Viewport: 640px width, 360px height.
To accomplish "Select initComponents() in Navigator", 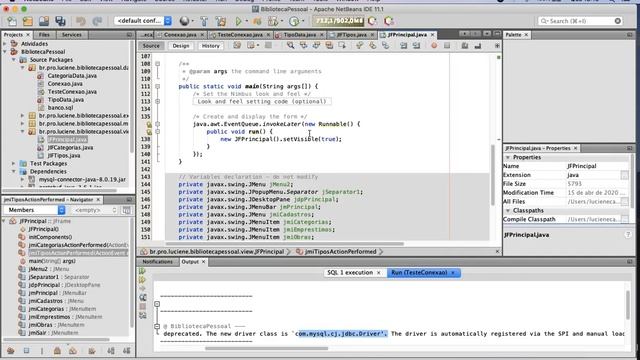I will pos(50,237).
